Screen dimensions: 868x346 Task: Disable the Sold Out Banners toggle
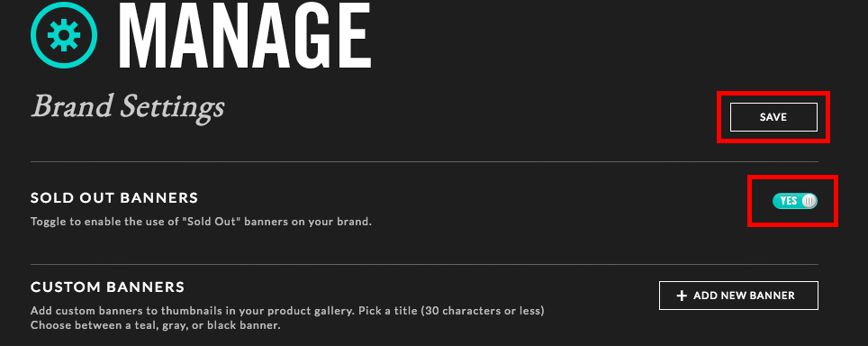pos(795,201)
